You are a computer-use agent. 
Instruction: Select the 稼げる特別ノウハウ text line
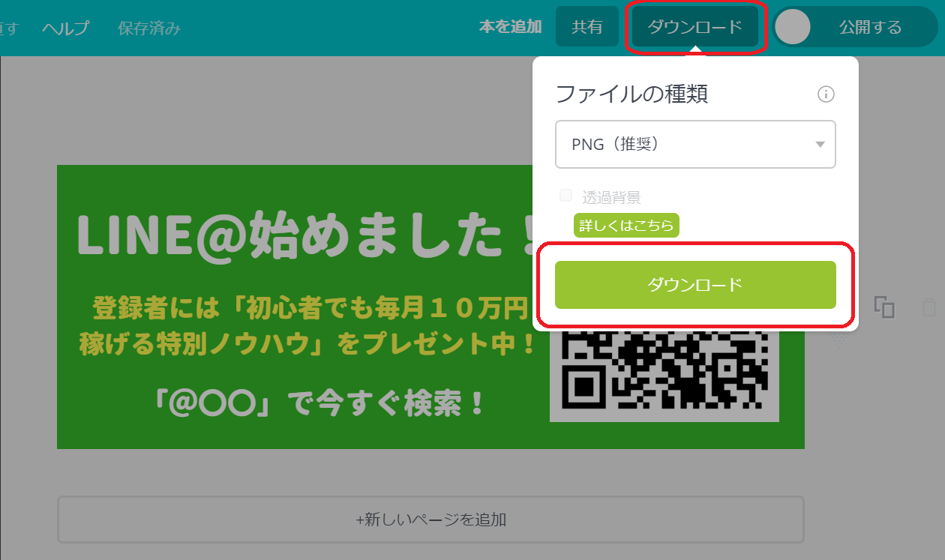[307, 344]
